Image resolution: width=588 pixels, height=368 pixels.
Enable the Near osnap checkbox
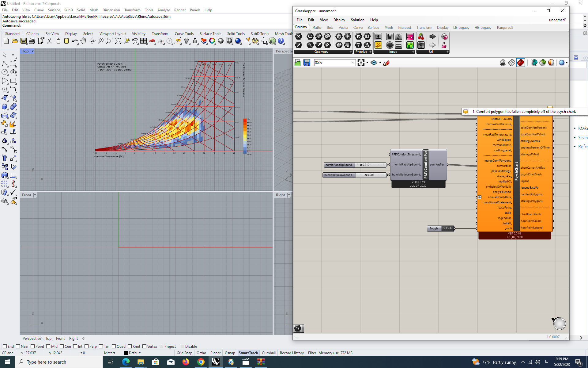point(18,346)
